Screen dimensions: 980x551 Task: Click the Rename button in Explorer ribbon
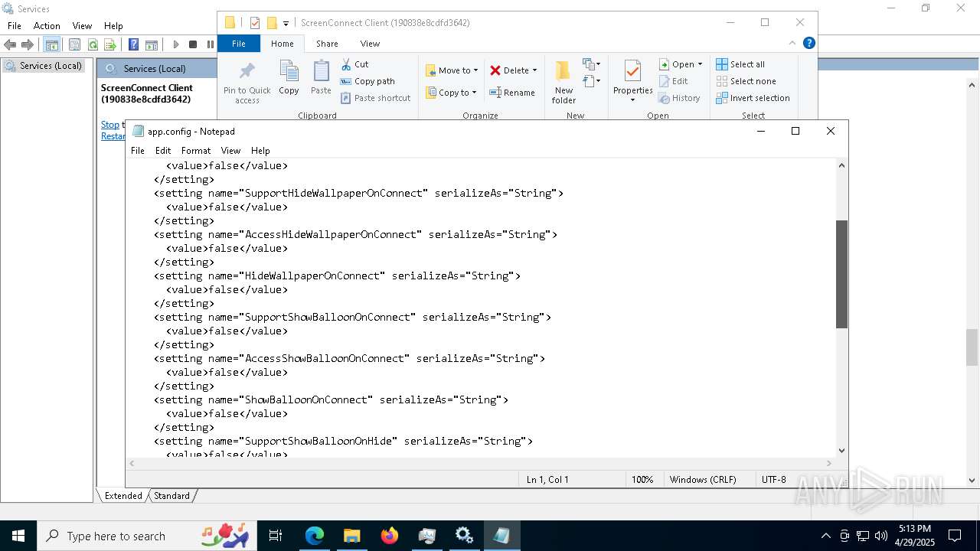click(x=512, y=93)
